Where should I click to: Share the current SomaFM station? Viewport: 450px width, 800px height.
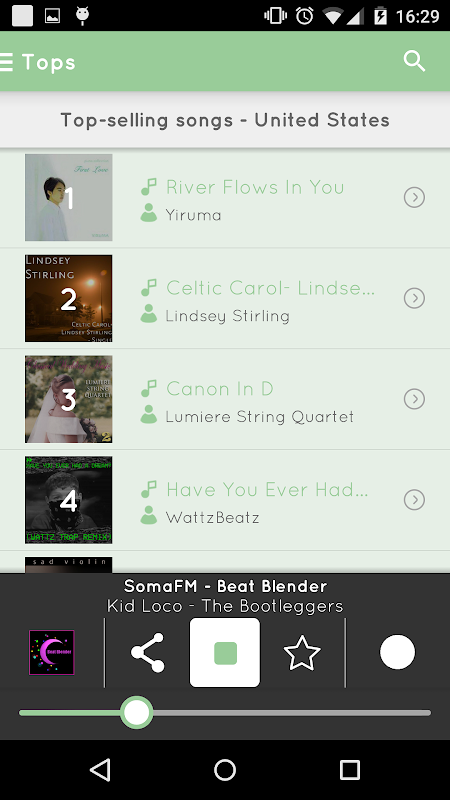[147, 653]
